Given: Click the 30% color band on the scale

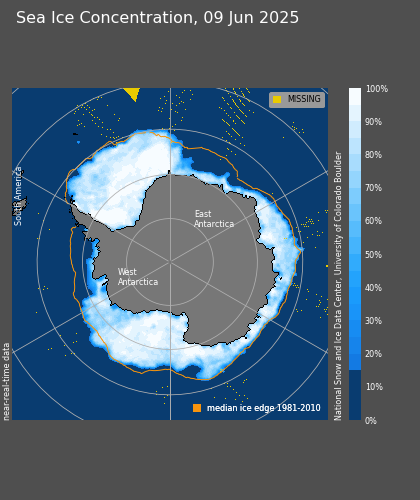Looking at the screenshot, I should tap(355, 321).
